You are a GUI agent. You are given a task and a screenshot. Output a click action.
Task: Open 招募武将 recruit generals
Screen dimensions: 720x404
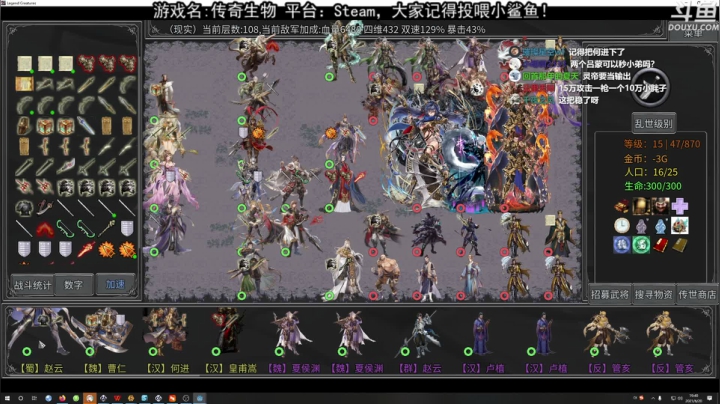pos(609,295)
